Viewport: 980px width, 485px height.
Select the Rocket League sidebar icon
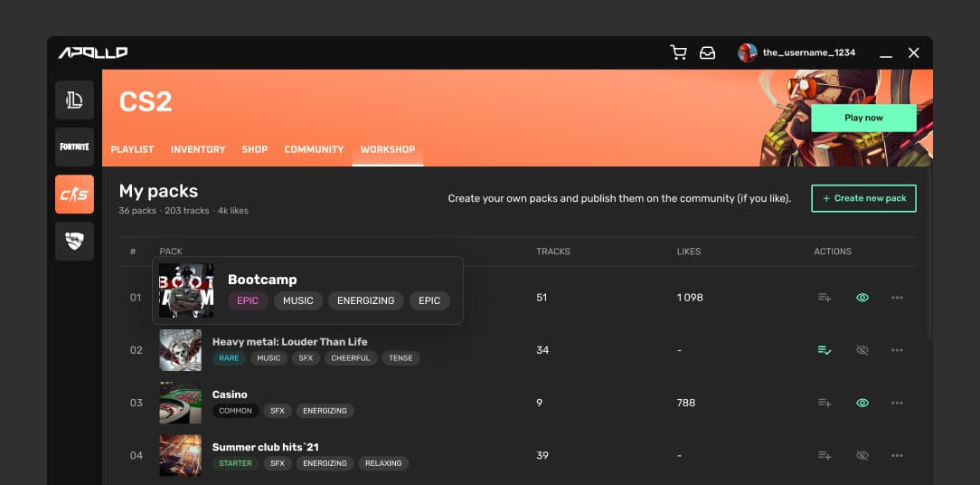point(74,241)
